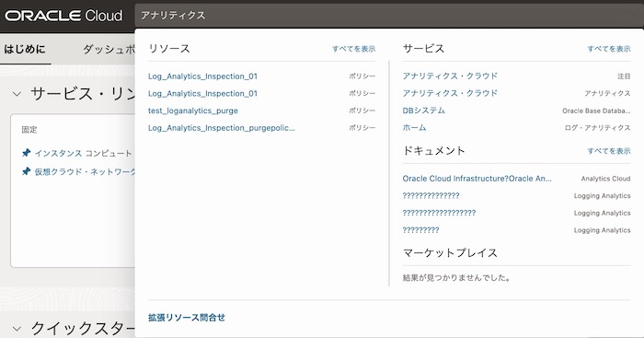
Task: Open first Log_Analytics_Inspection_01 policy result
Action: tap(203, 76)
